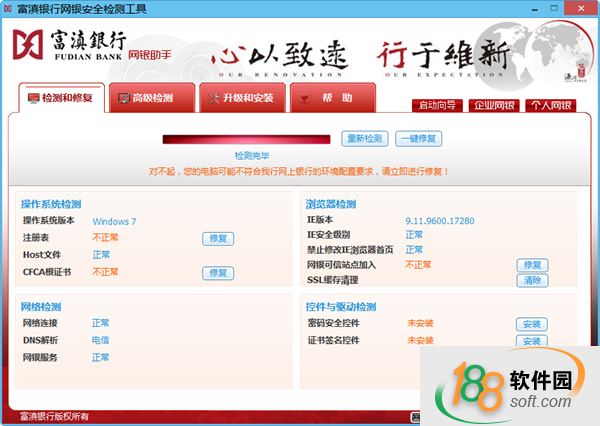This screenshot has width=600, height=426.
Task: Click 不正常 status beside 注册表
Action: 105,238
